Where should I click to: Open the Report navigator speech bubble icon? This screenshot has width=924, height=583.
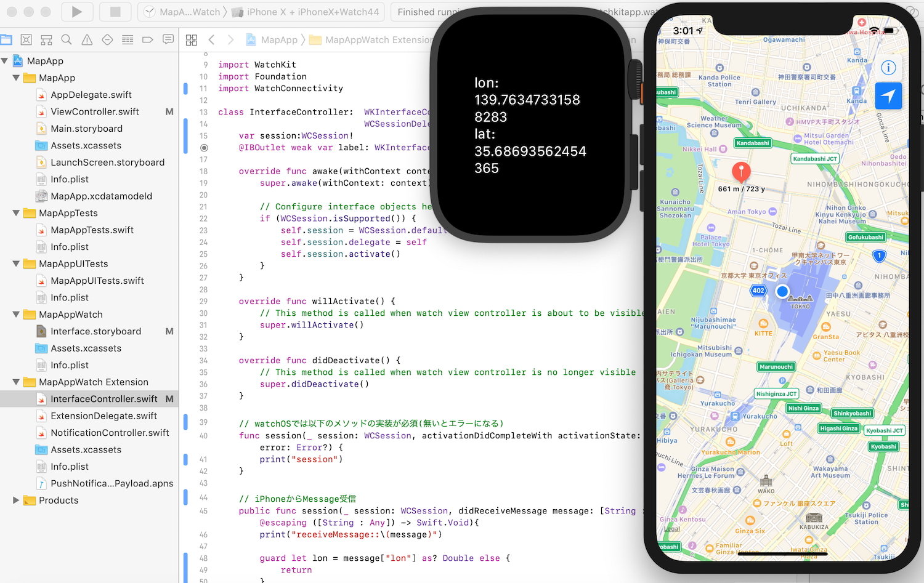click(x=168, y=39)
